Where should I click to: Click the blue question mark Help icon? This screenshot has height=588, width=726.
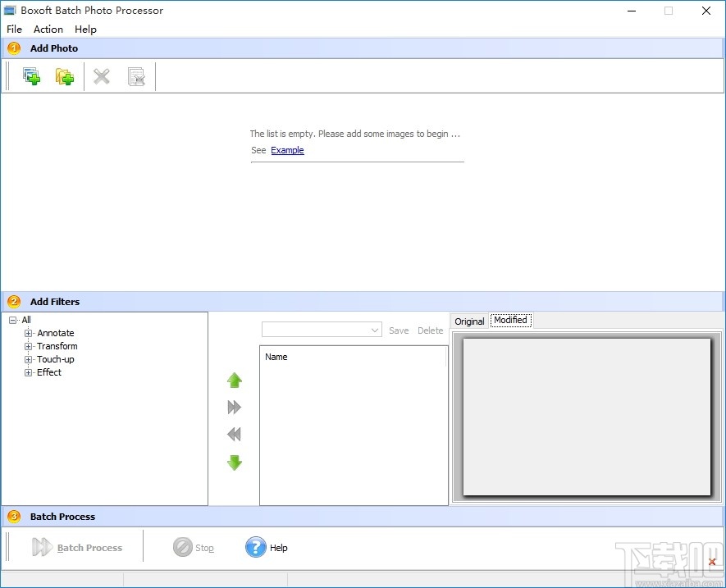click(256, 547)
